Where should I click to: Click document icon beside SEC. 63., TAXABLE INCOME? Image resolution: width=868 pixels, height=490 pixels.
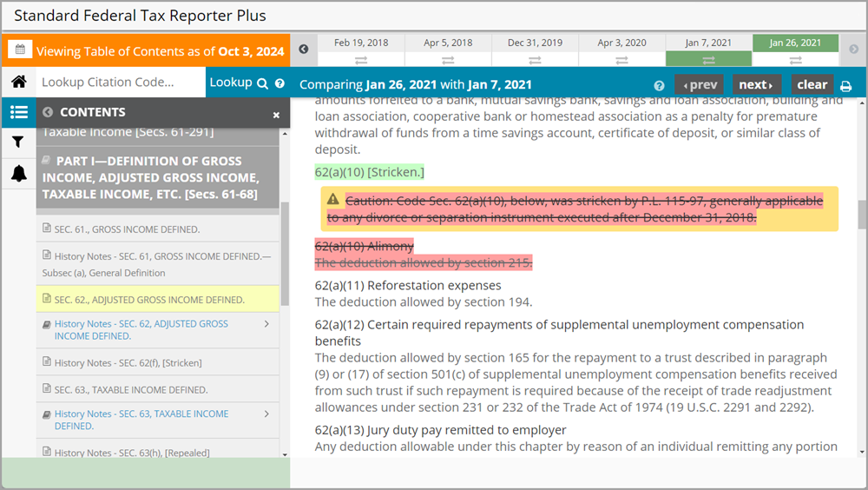[x=47, y=388]
